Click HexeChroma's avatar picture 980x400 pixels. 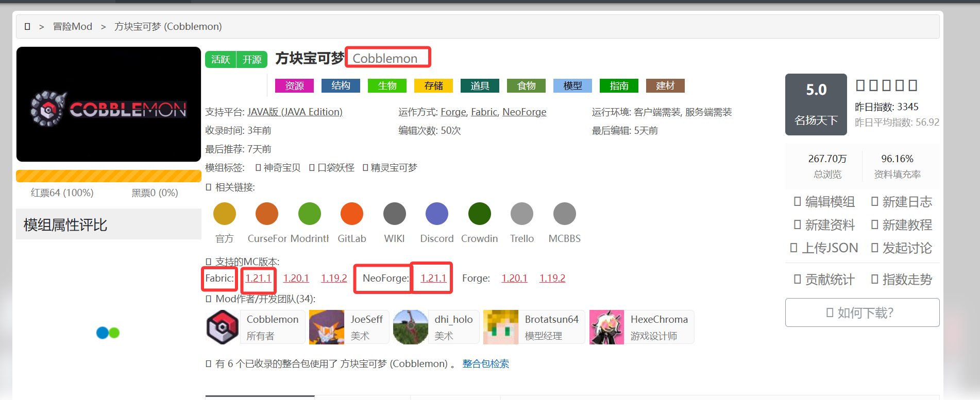[x=606, y=327]
